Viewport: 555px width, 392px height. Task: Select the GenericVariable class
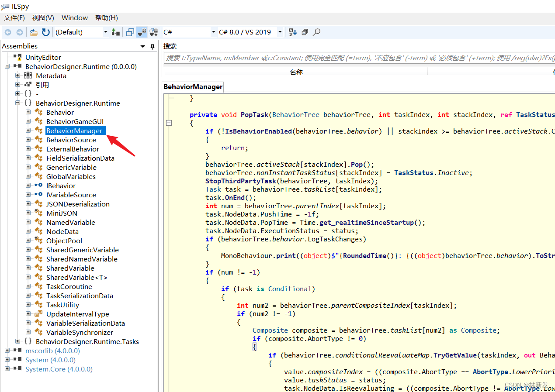tap(71, 167)
